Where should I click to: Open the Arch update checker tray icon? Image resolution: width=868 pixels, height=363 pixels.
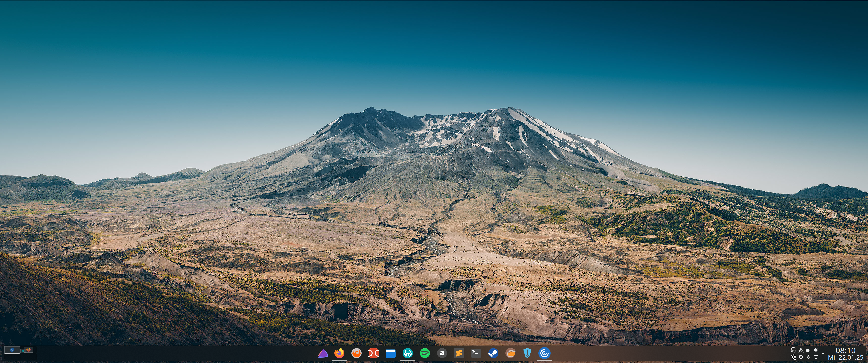coord(801,350)
